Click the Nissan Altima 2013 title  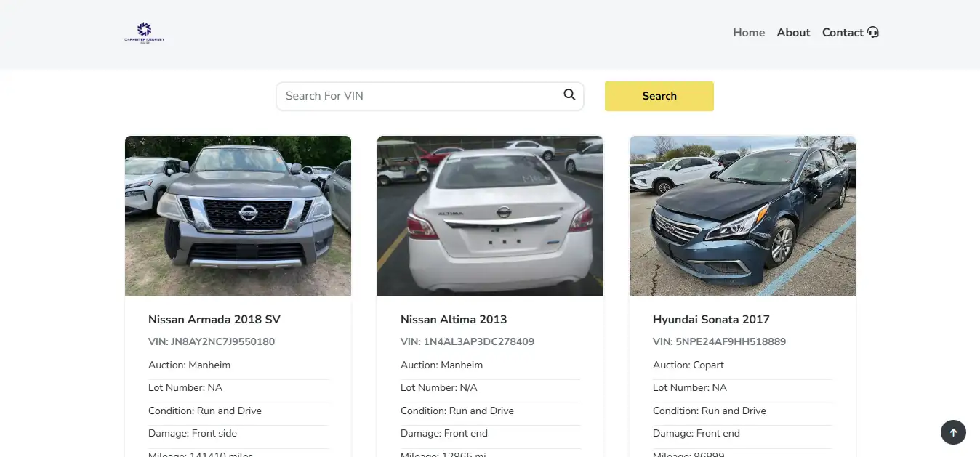[454, 320]
